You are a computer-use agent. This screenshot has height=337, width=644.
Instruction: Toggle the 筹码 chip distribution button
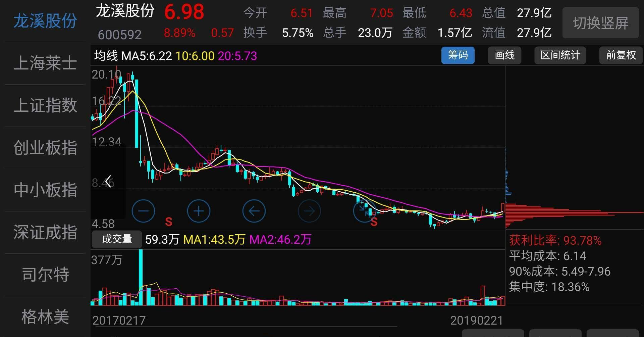coord(458,55)
